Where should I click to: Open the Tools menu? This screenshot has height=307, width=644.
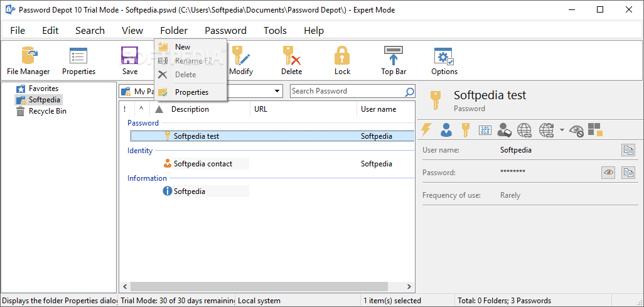[275, 30]
